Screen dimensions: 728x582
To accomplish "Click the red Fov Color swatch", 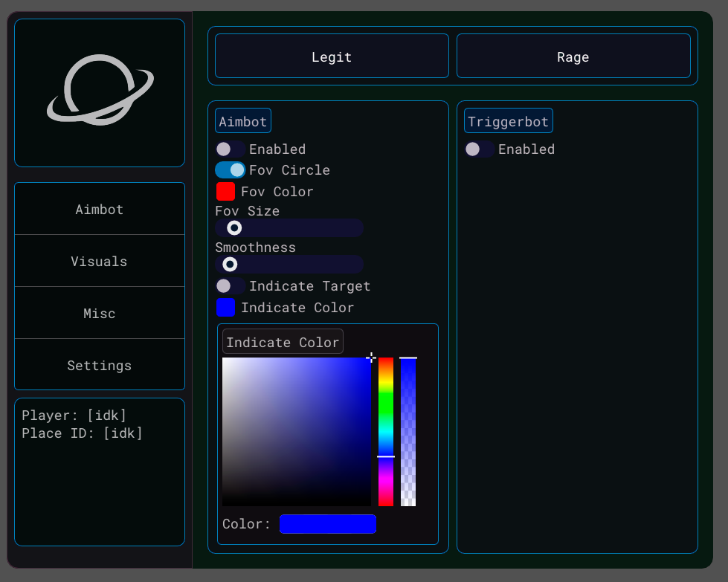I will click(225, 191).
